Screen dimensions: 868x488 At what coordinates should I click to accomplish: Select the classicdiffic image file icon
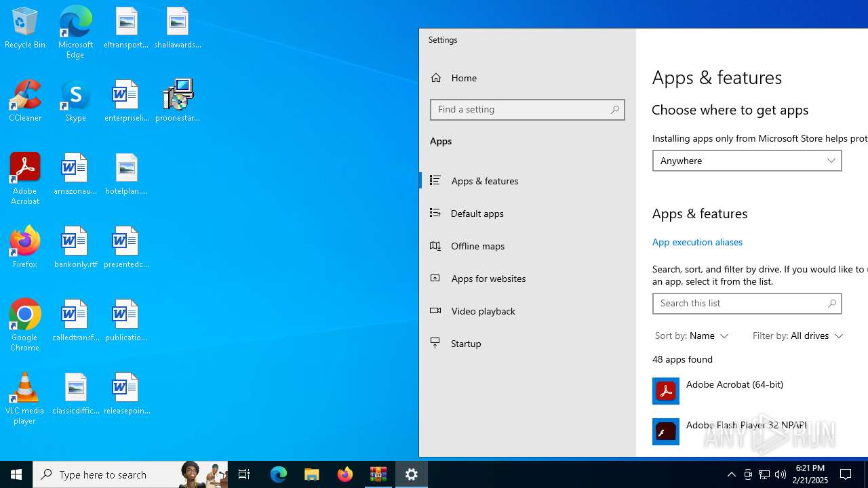coord(75,394)
